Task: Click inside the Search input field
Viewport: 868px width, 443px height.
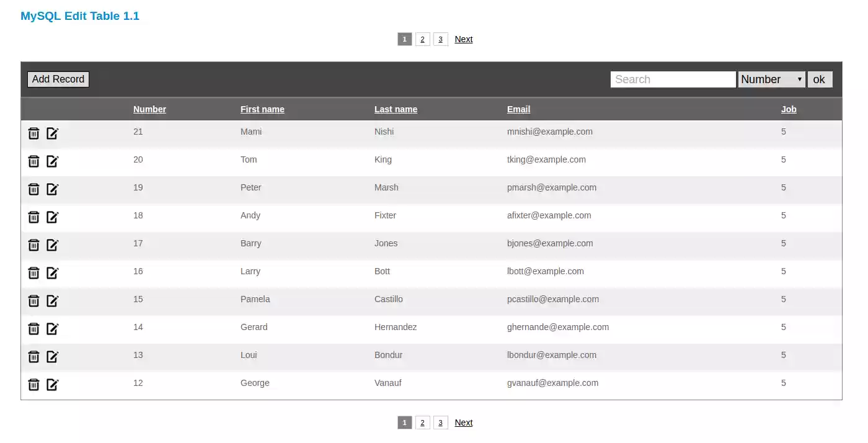Action: (672, 79)
